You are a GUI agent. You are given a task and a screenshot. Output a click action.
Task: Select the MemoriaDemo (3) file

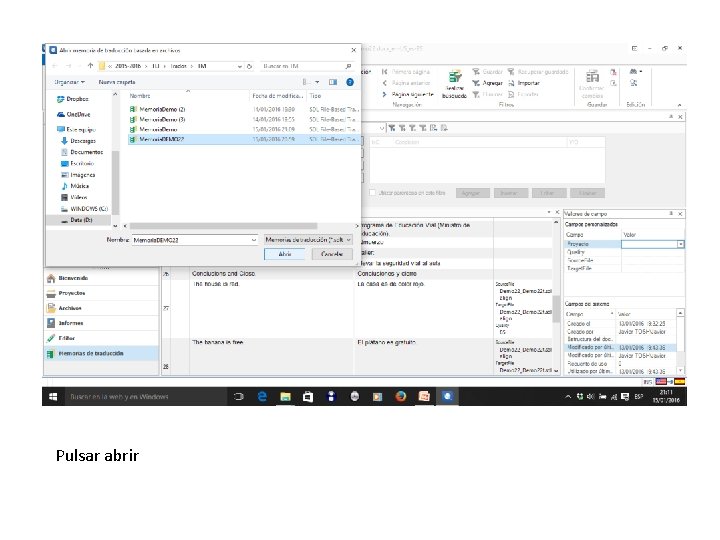click(x=162, y=119)
